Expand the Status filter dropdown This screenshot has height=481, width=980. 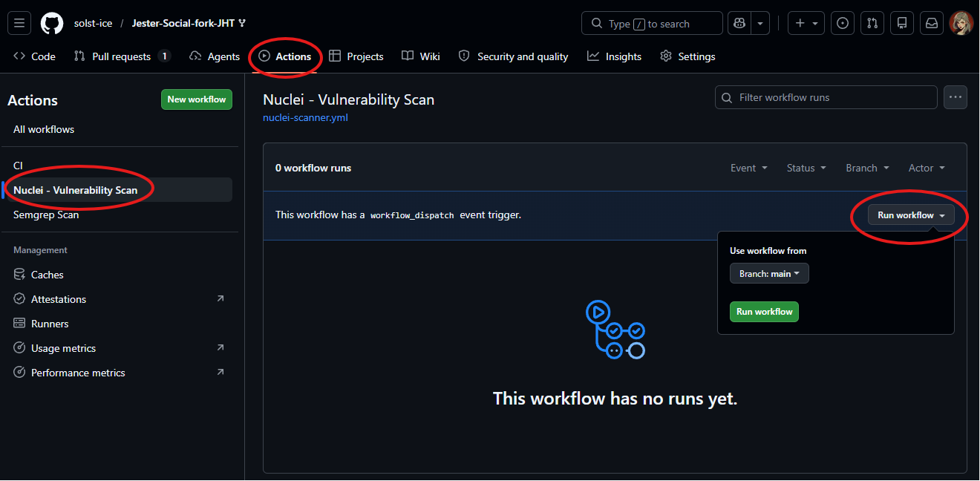(x=806, y=168)
